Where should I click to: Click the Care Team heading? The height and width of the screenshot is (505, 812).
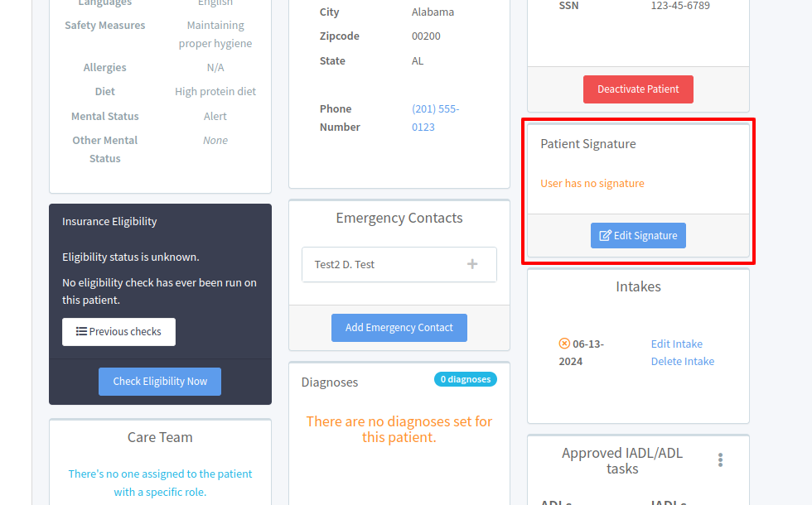pos(160,438)
